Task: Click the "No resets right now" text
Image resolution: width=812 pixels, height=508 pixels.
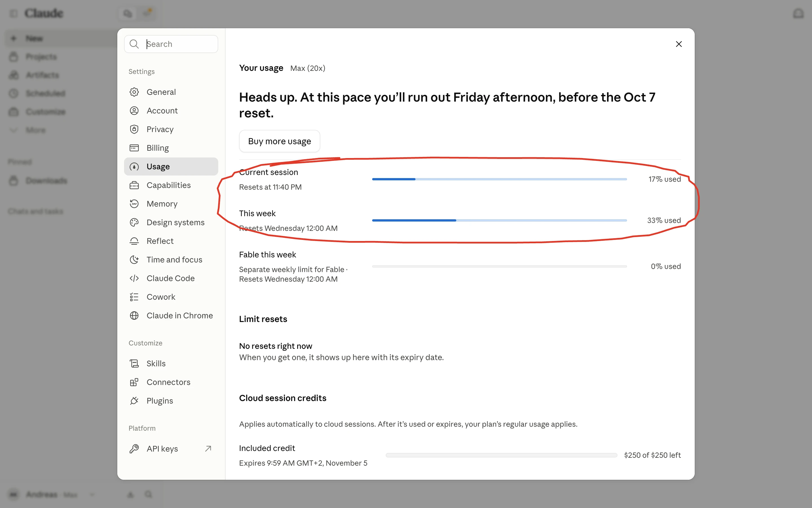Action: click(x=275, y=346)
